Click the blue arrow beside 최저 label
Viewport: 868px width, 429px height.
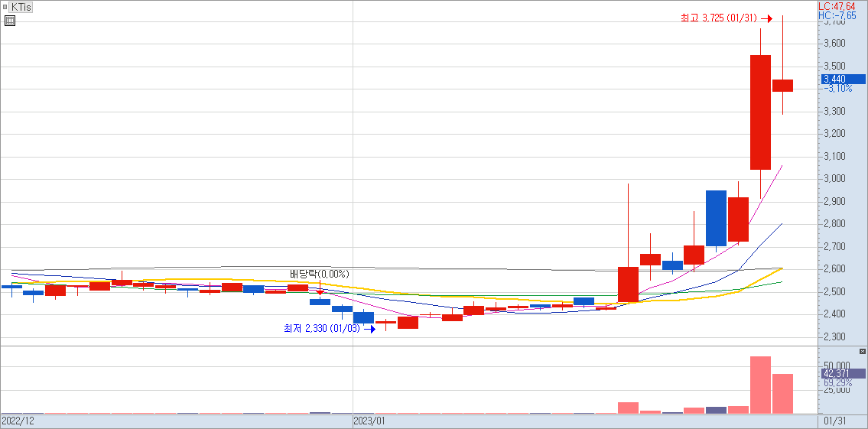point(369,330)
